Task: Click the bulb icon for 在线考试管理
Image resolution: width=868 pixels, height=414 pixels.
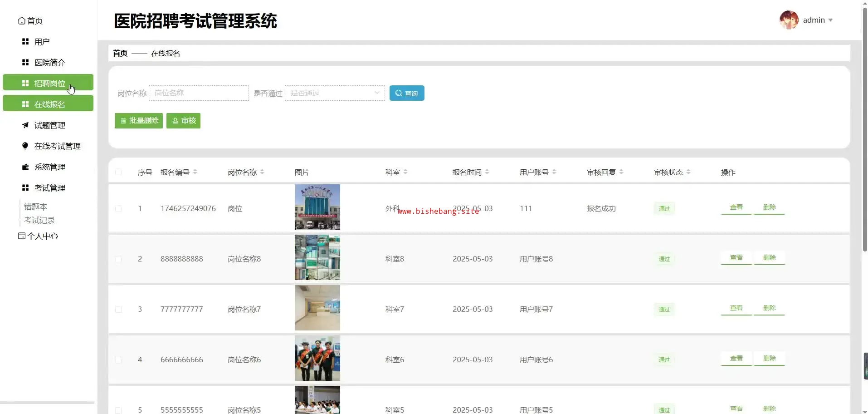Action: click(x=25, y=146)
